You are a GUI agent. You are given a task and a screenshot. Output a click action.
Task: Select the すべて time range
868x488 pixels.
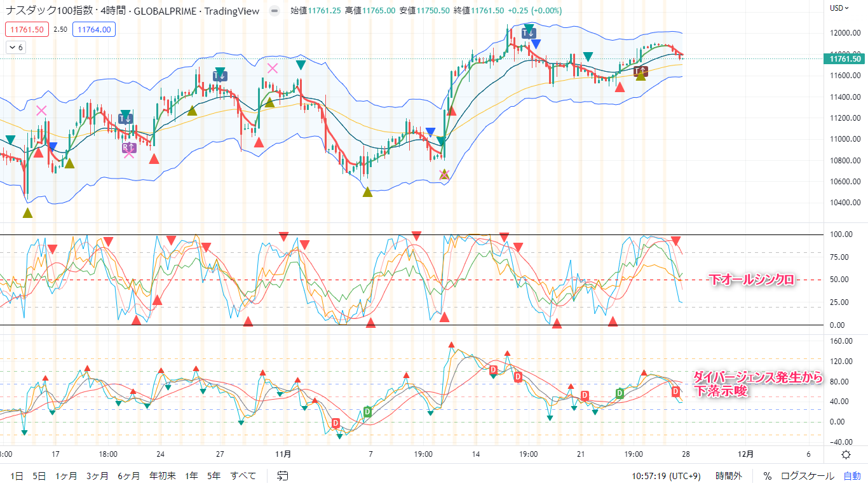(x=243, y=475)
